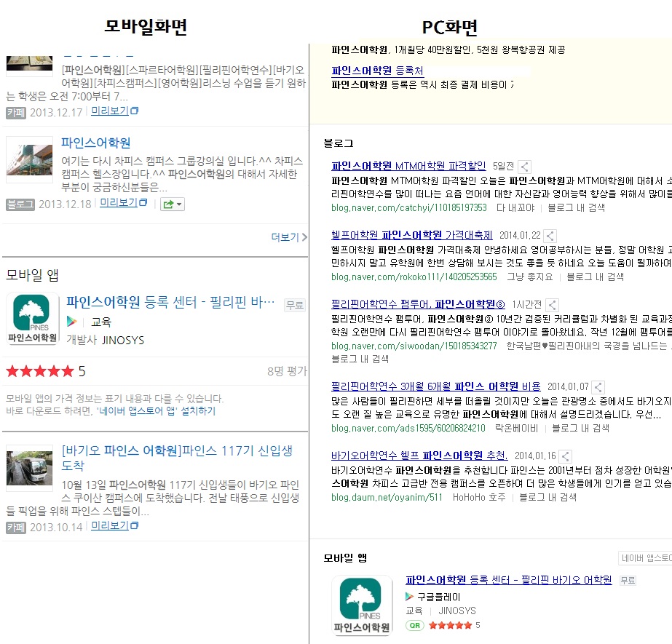Click the 카페 tag beside 2013.10.14
Screen dimensions: 672x644
point(16,528)
